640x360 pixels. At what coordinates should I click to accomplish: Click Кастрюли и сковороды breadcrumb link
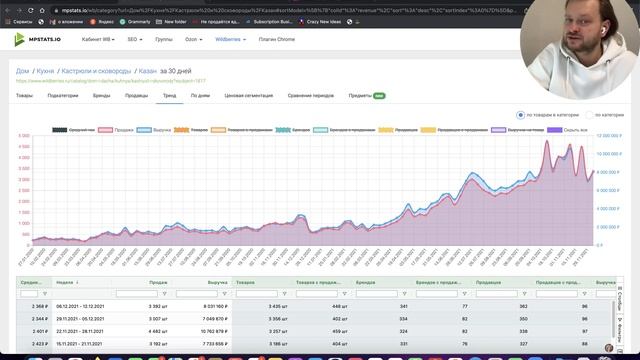pos(96,71)
